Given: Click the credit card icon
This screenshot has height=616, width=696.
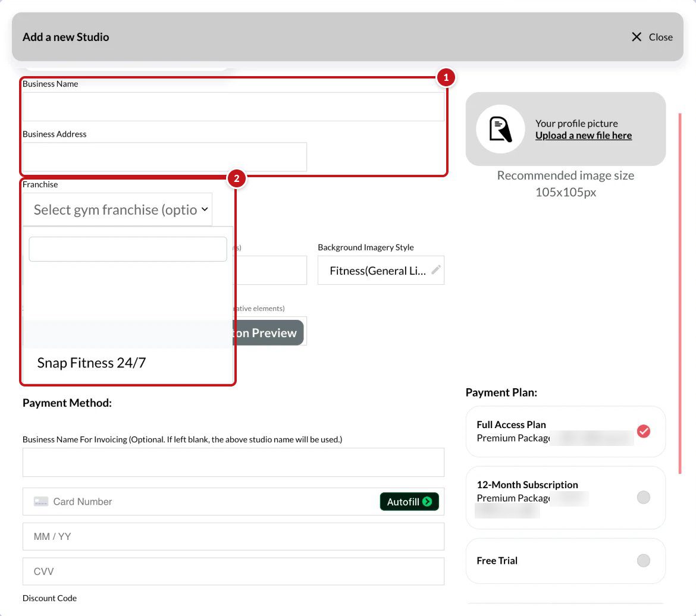Looking at the screenshot, I should 41,501.
